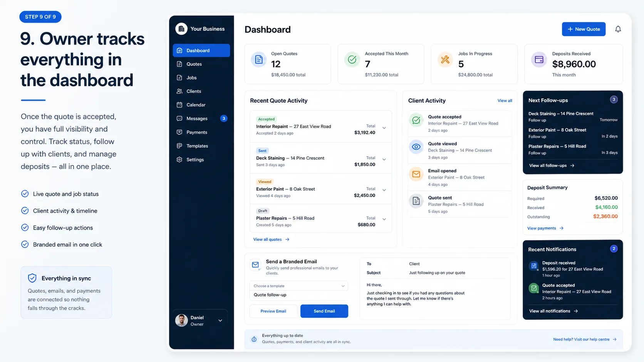Click the Everything up to date info icon
The height and width of the screenshot is (362, 644).
(254, 339)
